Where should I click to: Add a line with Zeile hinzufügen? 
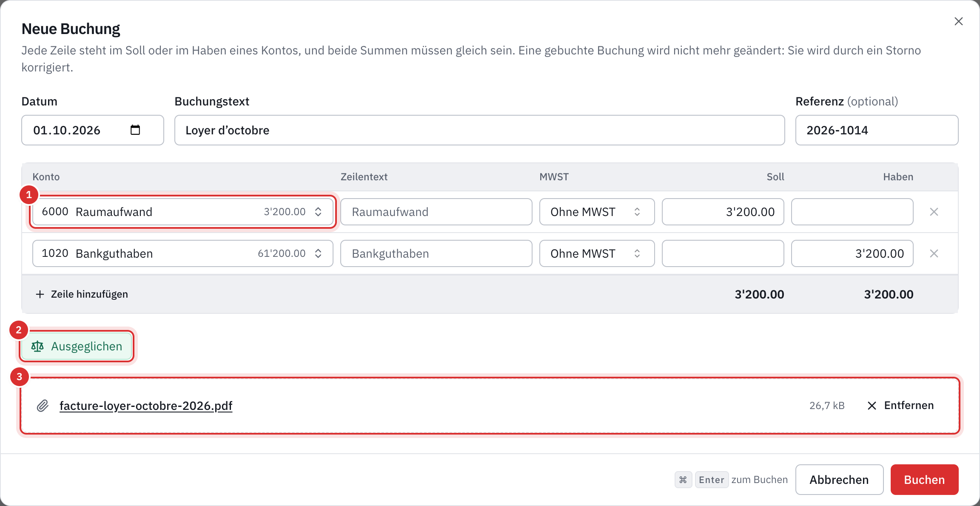pyautogui.click(x=82, y=294)
